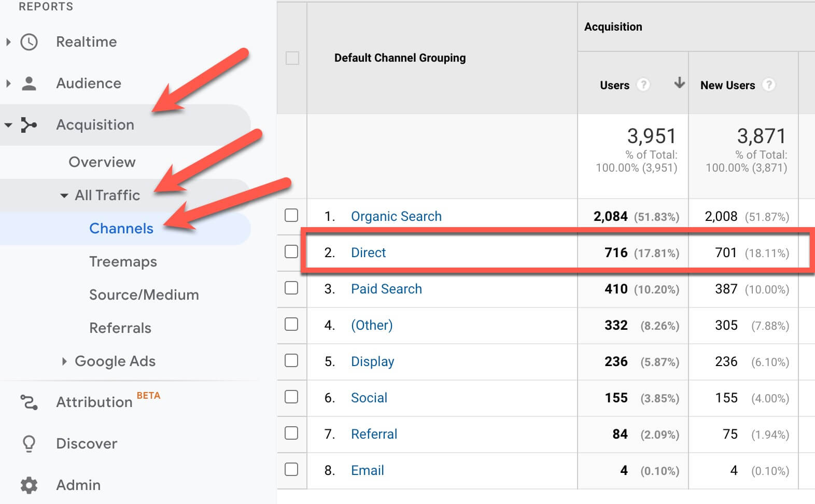Open the Paid Search channel link
Screen dimensions: 815x504
386,289
